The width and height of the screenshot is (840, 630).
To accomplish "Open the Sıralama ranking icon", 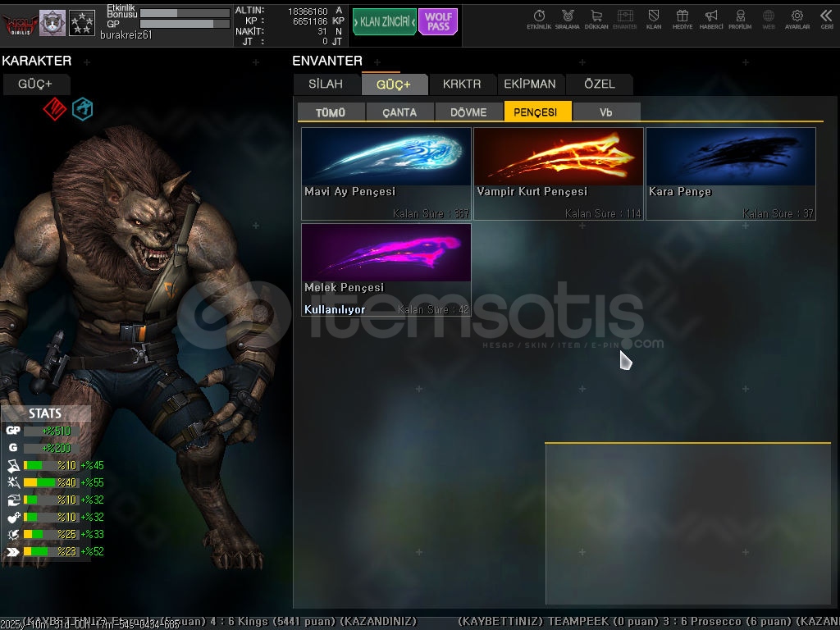I will pos(568,20).
